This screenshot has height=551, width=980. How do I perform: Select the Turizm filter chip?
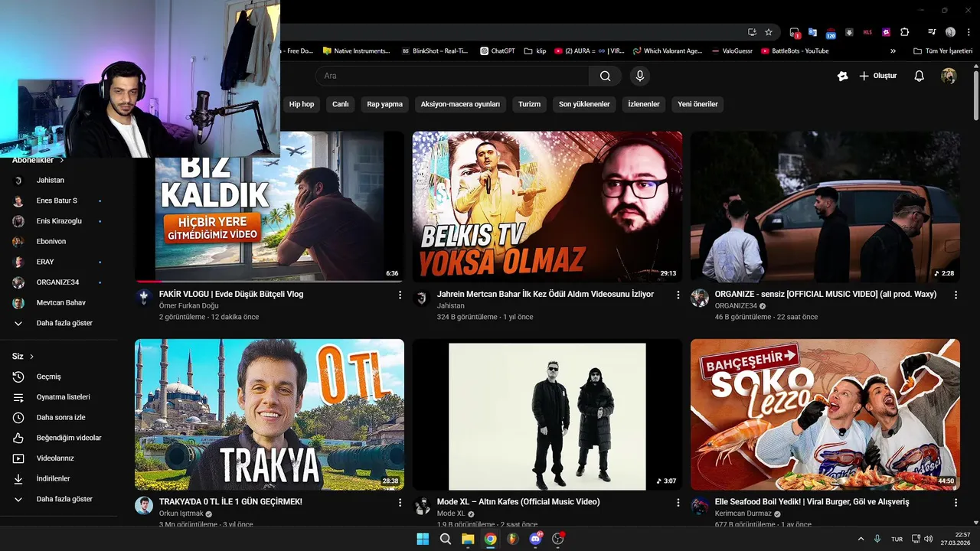(529, 104)
